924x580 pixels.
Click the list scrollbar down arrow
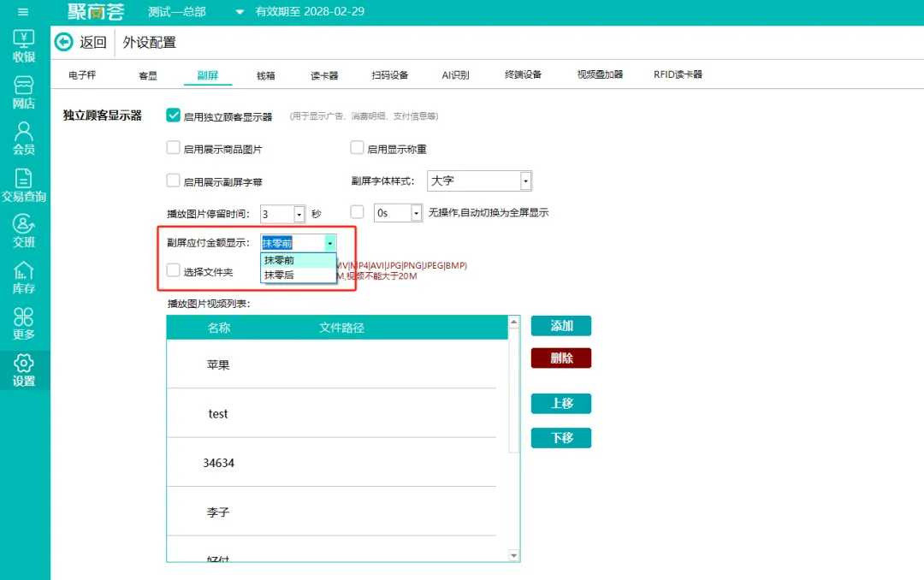(514, 555)
